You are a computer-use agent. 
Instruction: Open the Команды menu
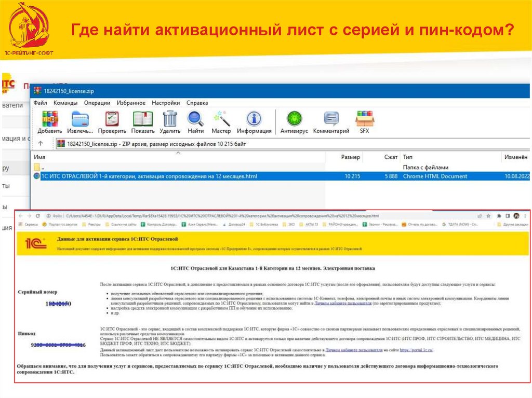point(65,103)
